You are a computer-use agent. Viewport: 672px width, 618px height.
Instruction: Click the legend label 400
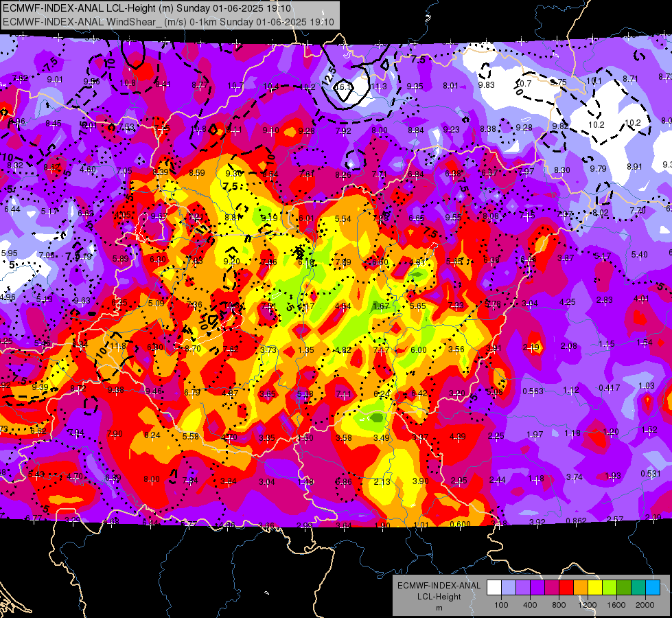point(530,605)
